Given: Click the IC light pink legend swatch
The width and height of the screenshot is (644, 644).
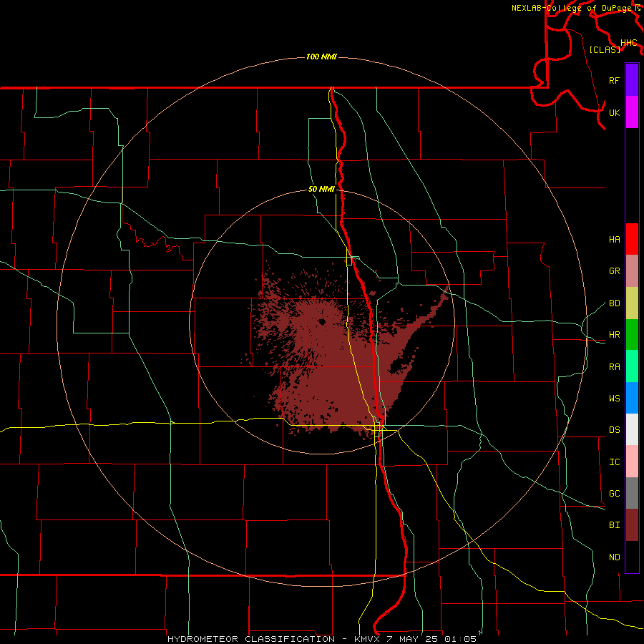Looking at the screenshot, I should point(632,462).
